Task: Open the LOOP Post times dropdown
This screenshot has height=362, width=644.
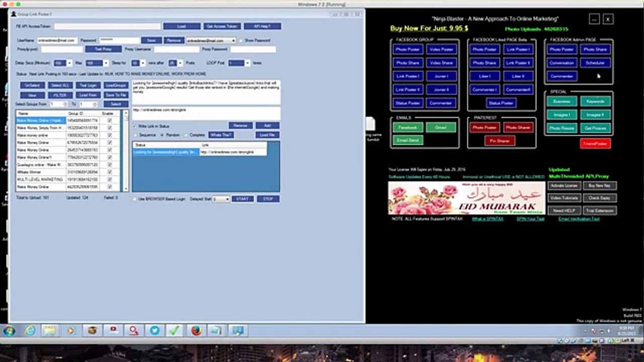Action: 247,63
